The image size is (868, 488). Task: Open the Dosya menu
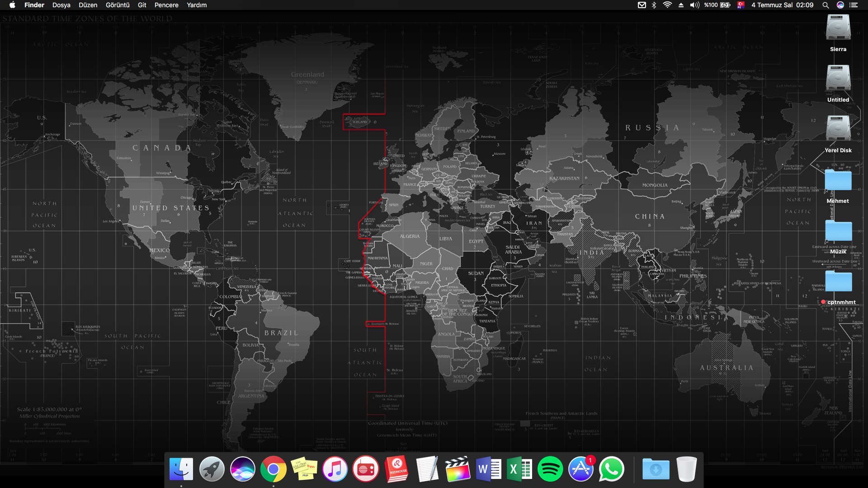[x=61, y=5]
